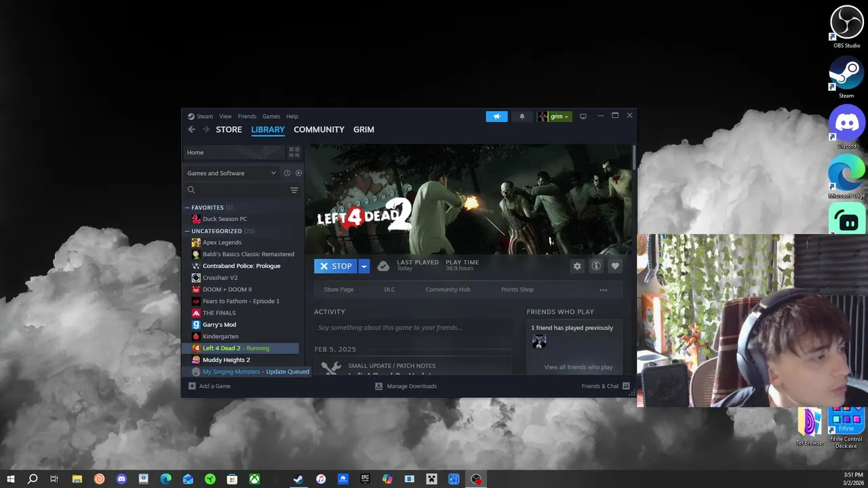The image size is (868, 488).
Task: Open the Friends & Chat icon
Action: (626, 386)
